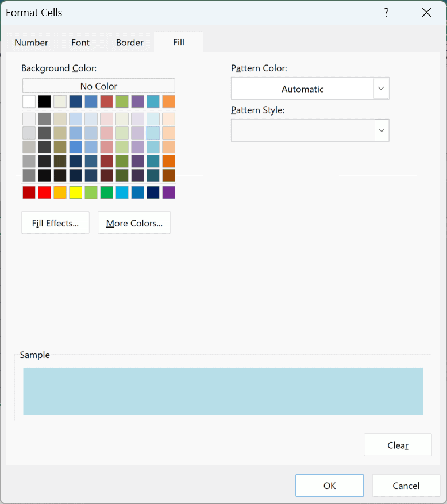Open the Font tab
The height and width of the screenshot is (504, 447).
(80, 42)
